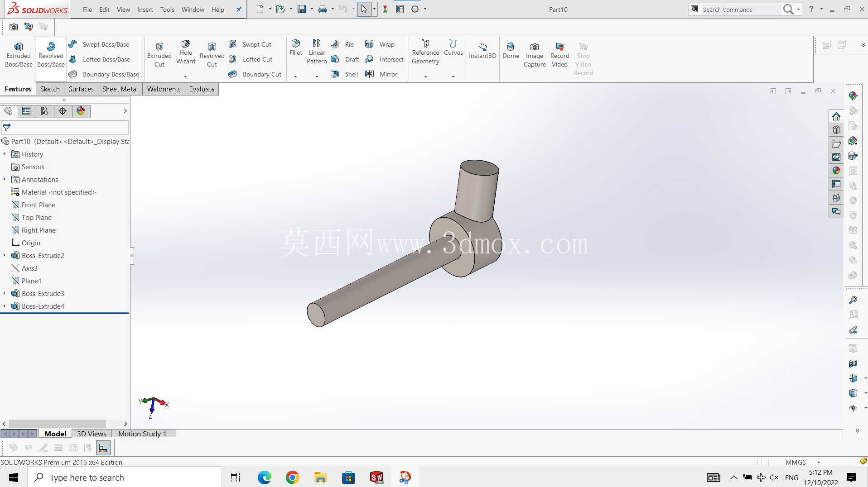
Task: Open the Curves tool
Action: 453,48
